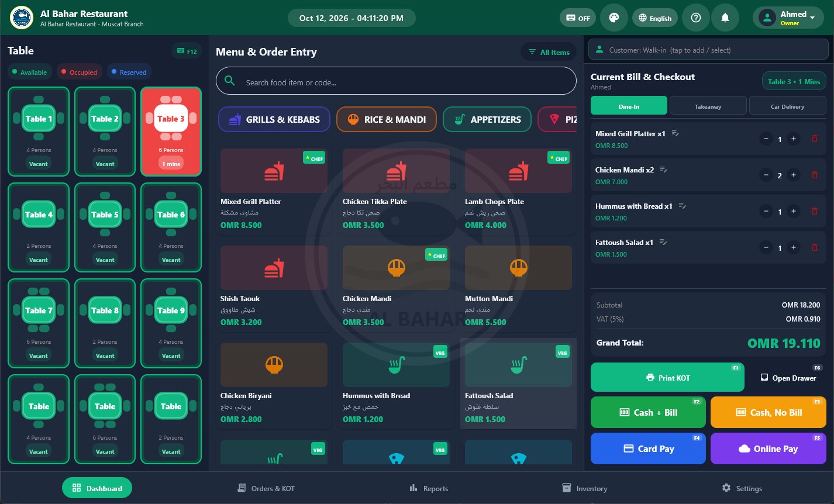Edit note for Chicken Mandi line
The width and height of the screenshot is (834, 504).
pyautogui.click(x=664, y=170)
